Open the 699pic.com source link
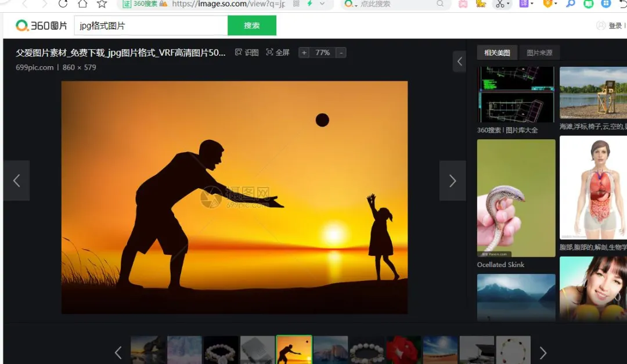 [x=34, y=67]
